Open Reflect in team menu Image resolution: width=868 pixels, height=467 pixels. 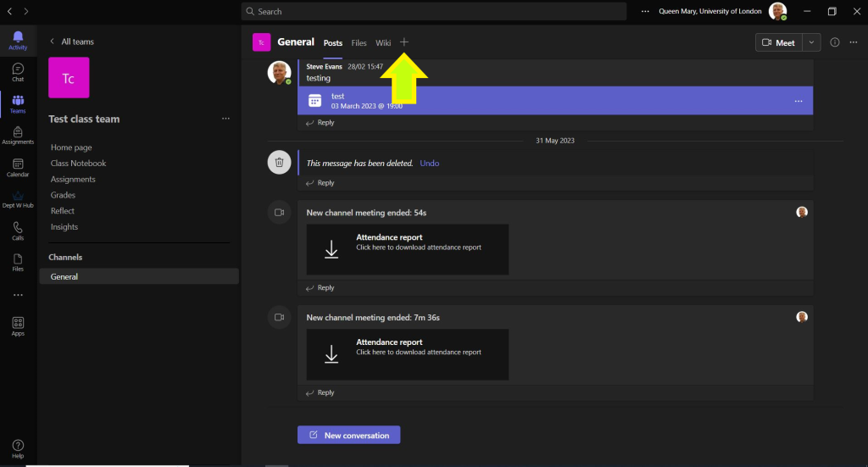[63, 211]
